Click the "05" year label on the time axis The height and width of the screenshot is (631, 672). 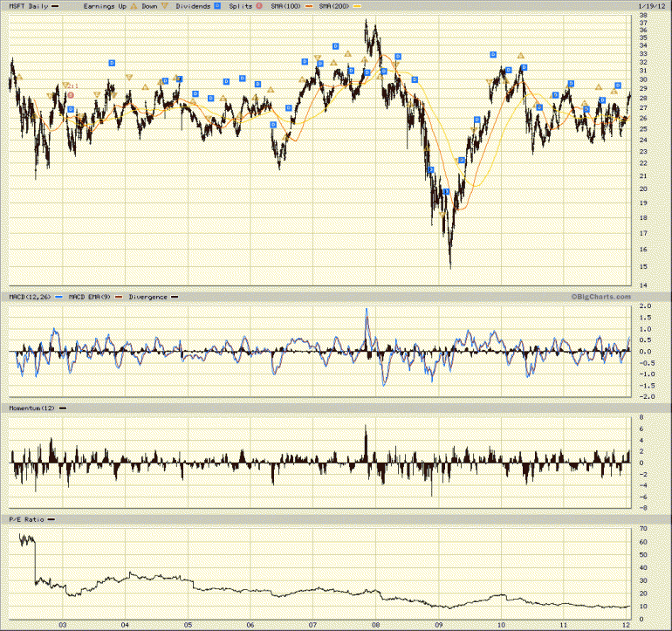[189, 625]
